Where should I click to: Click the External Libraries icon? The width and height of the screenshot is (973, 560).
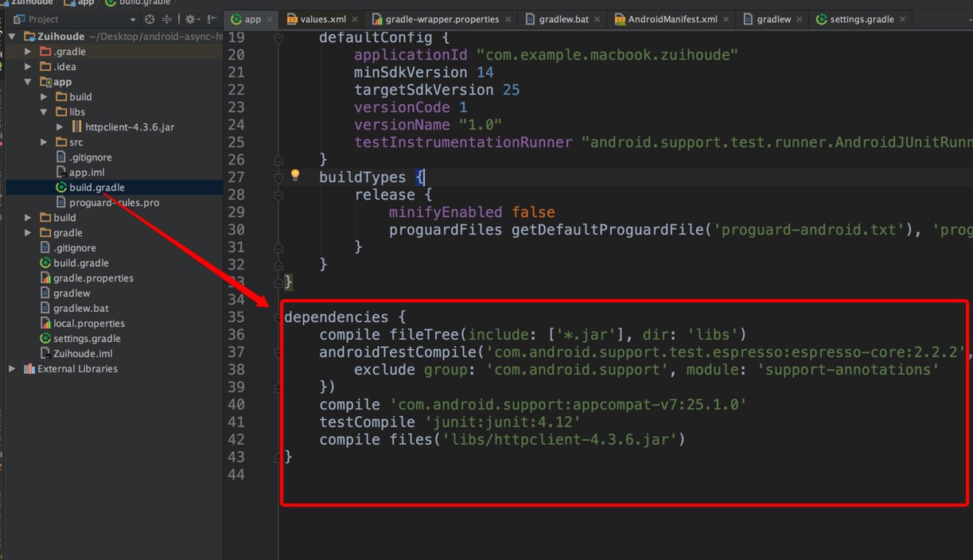pyautogui.click(x=29, y=369)
